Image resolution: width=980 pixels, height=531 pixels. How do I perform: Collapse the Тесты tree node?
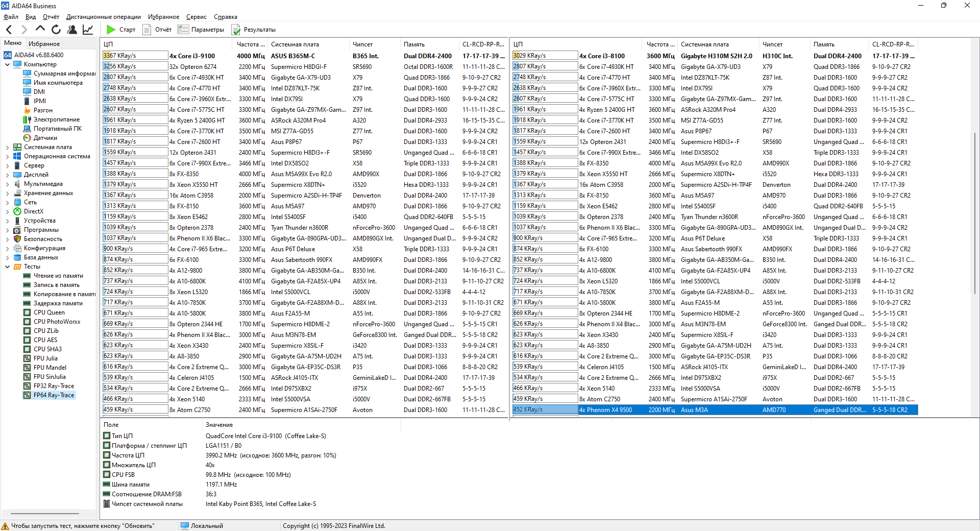click(8, 267)
